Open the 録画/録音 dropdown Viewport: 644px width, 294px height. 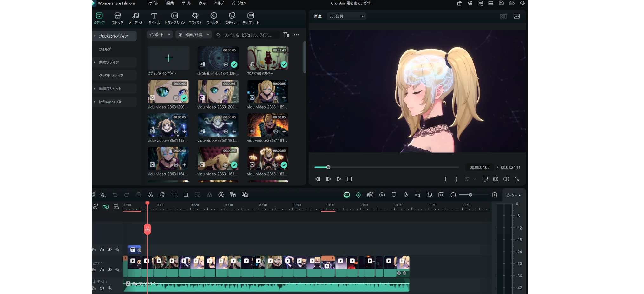(x=194, y=35)
